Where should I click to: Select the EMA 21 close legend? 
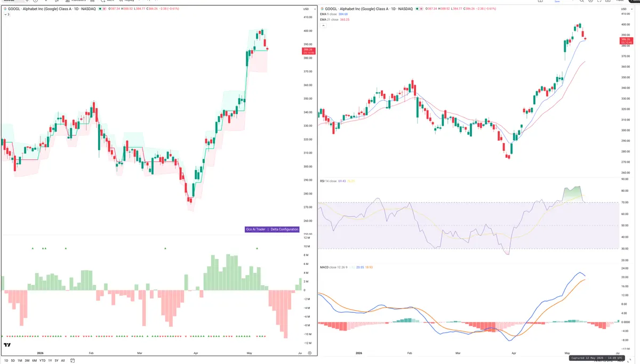point(329,20)
